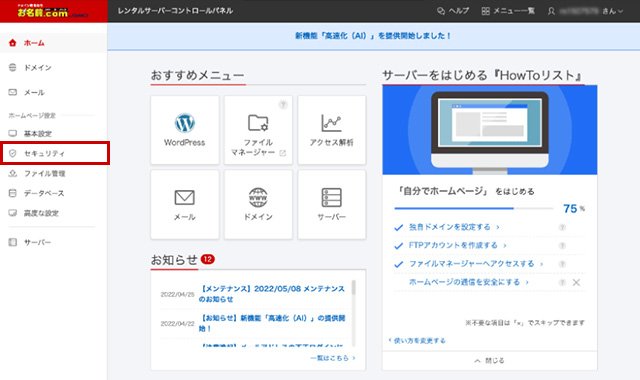
Task: Click the upload icon beside ファイル管理
Action: click(13, 173)
